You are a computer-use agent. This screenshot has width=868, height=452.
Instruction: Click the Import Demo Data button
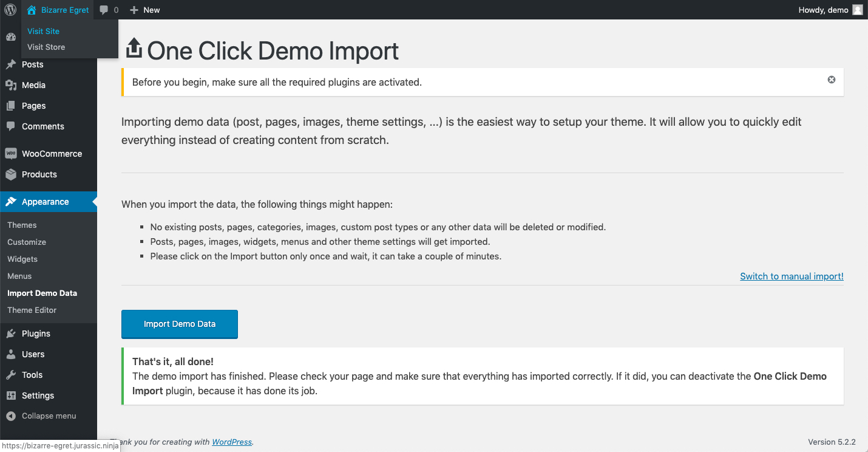coord(179,324)
